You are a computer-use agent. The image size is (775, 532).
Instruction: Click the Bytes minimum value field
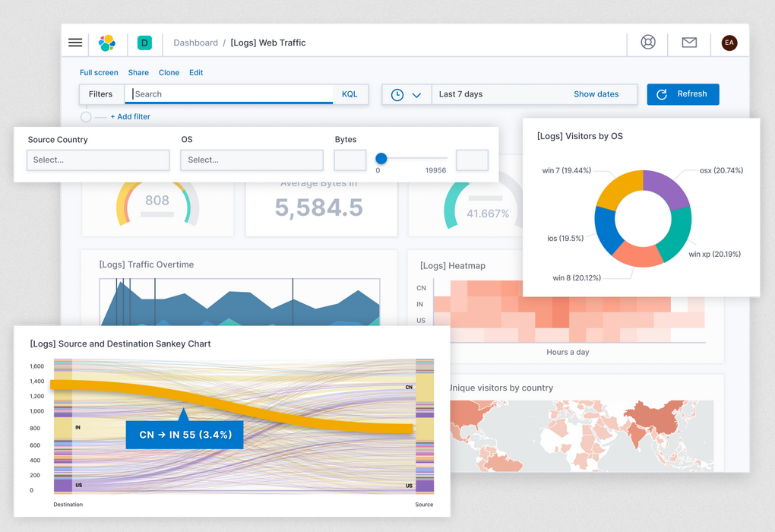pos(350,160)
